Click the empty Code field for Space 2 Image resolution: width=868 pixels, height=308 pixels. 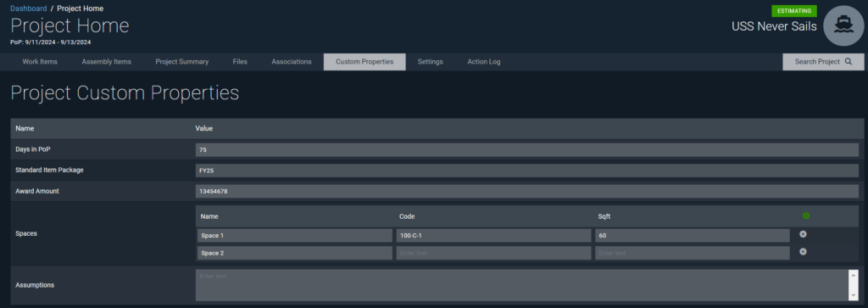click(x=494, y=253)
